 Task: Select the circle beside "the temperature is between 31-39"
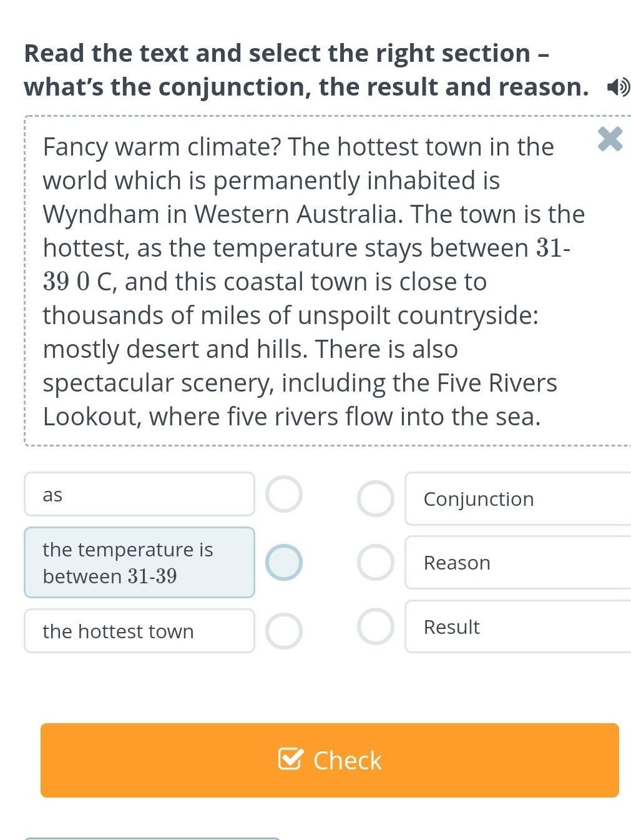284,562
